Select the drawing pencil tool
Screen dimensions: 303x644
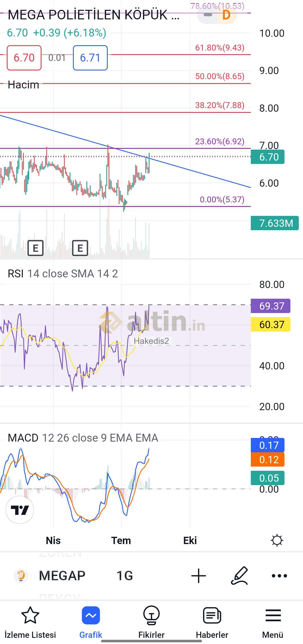(x=239, y=576)
